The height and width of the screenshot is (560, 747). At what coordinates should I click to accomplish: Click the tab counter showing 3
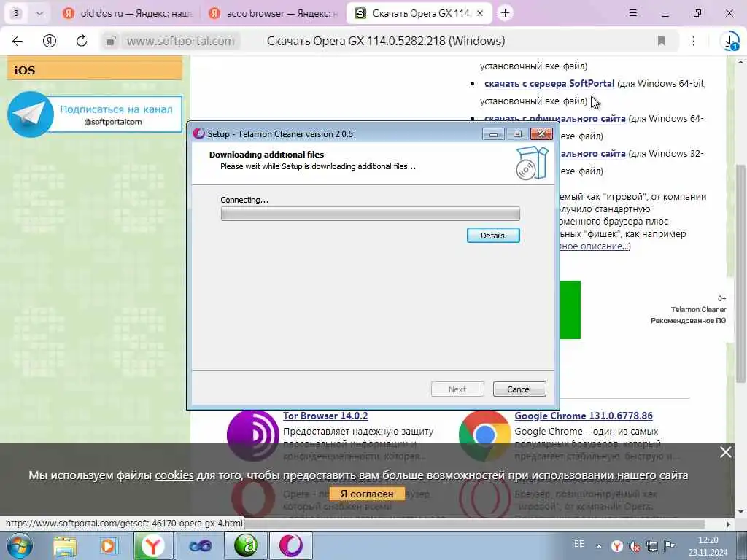coord(16,13)
